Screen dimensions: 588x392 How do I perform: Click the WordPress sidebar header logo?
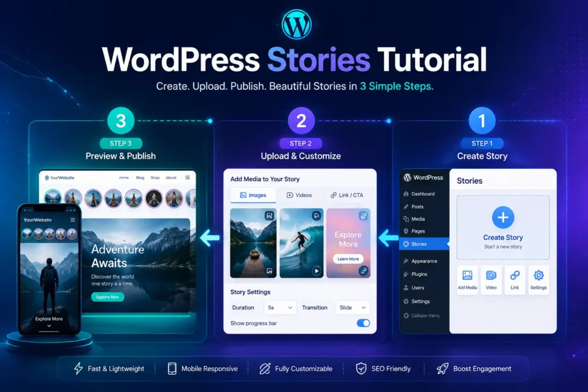coord(407,178)
